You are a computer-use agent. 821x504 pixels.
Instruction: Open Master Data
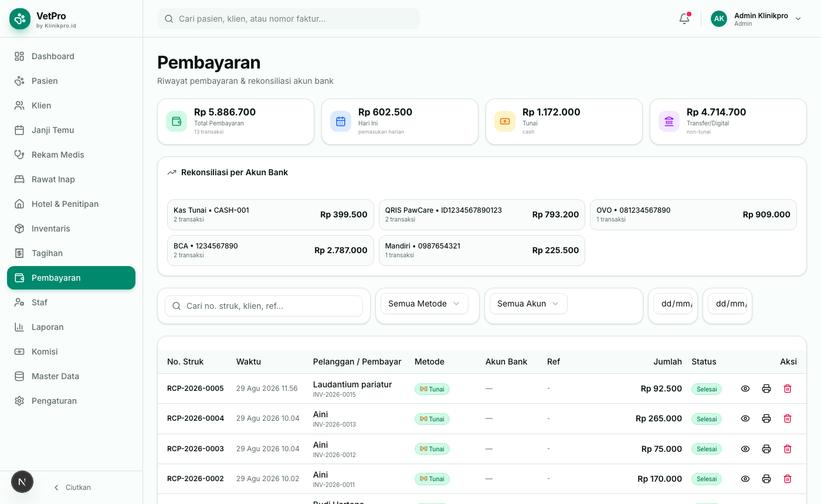[71, 376]
